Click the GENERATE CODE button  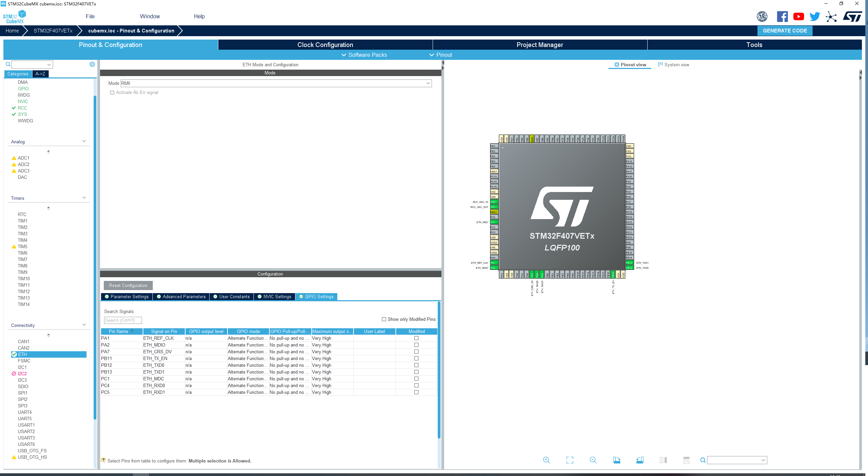(x=786, y=30)
